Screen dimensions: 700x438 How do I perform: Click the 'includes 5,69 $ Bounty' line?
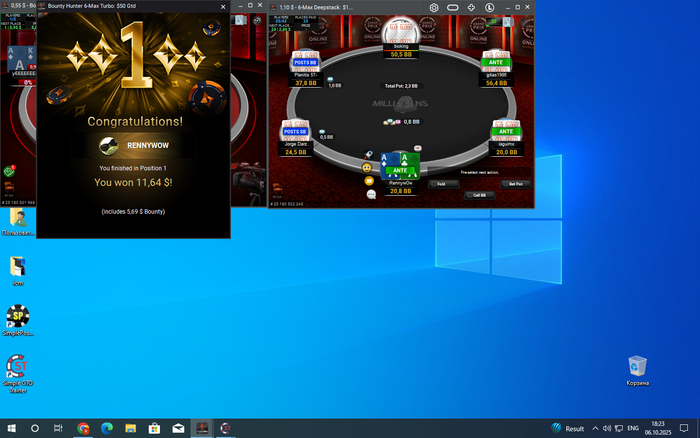click(133, 212)
